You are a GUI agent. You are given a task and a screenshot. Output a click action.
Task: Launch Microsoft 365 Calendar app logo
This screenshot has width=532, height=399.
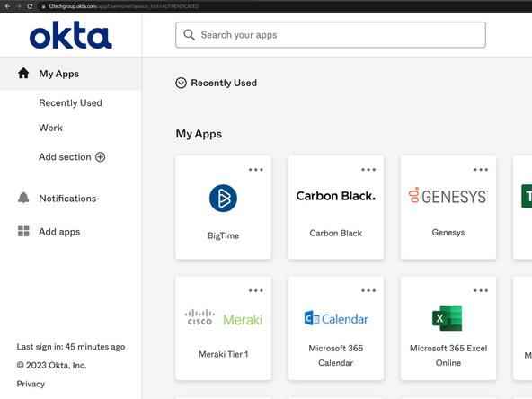(336, 318)
